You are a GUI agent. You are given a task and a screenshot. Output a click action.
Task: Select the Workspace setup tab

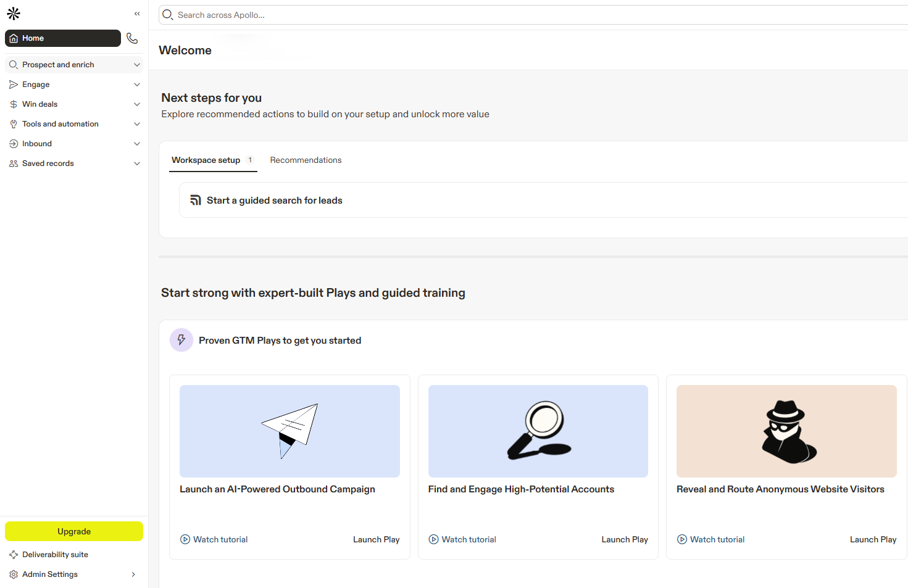point(206,160)
